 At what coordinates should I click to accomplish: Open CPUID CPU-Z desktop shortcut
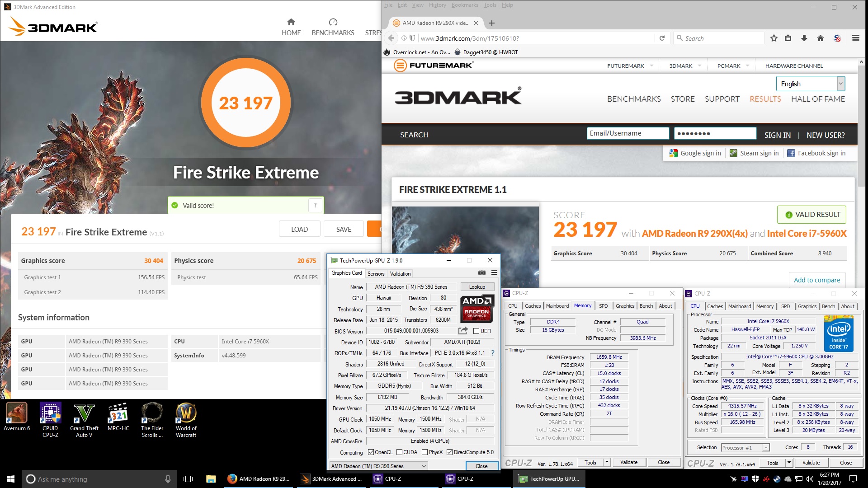(50, 420)
